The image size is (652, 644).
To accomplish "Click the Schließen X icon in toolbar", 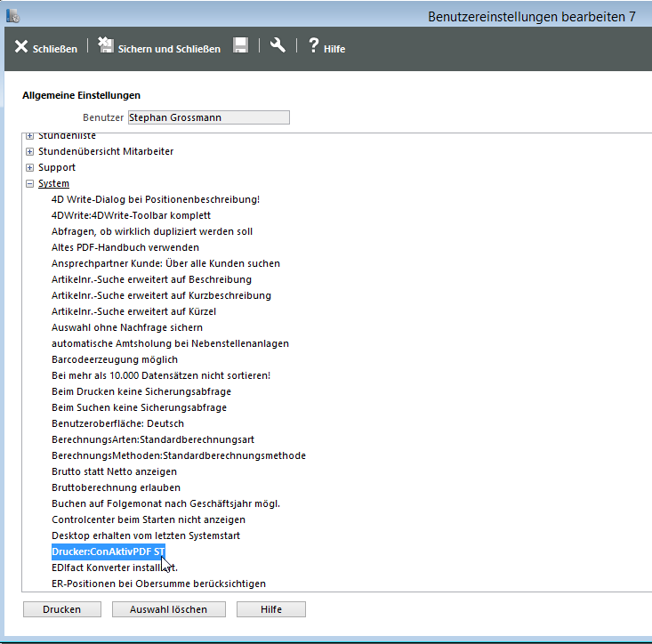I will click(x=21, y=47).
